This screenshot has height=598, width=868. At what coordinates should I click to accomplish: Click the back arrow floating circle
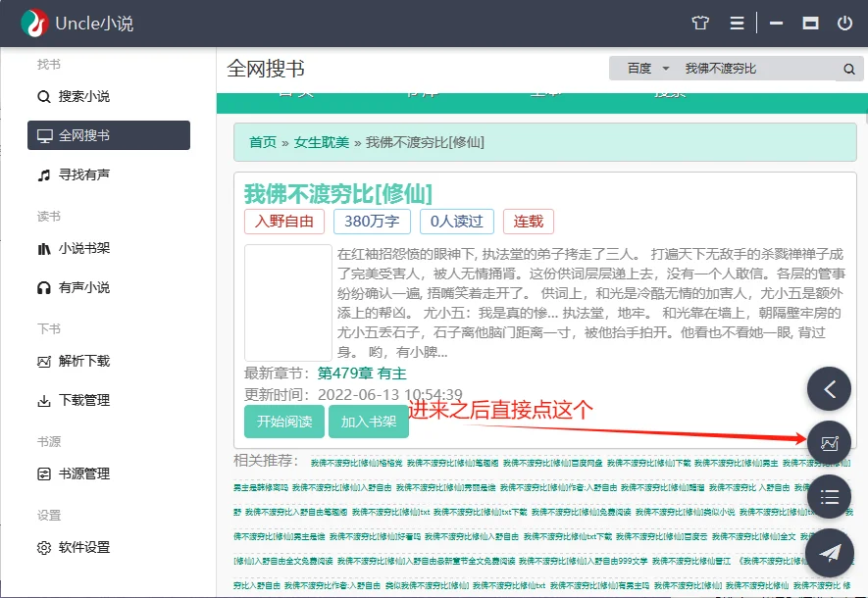click(829, 388)
